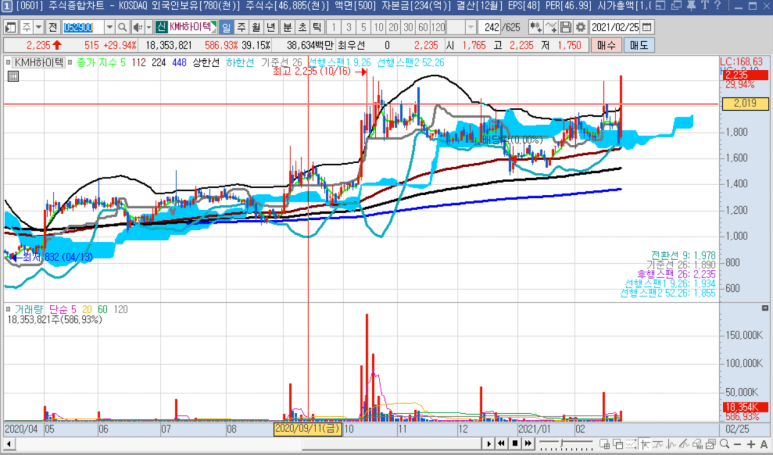Screen dimensions: 773x455
Task: Open chart settings gear icon
Action: tap(581, 26)
